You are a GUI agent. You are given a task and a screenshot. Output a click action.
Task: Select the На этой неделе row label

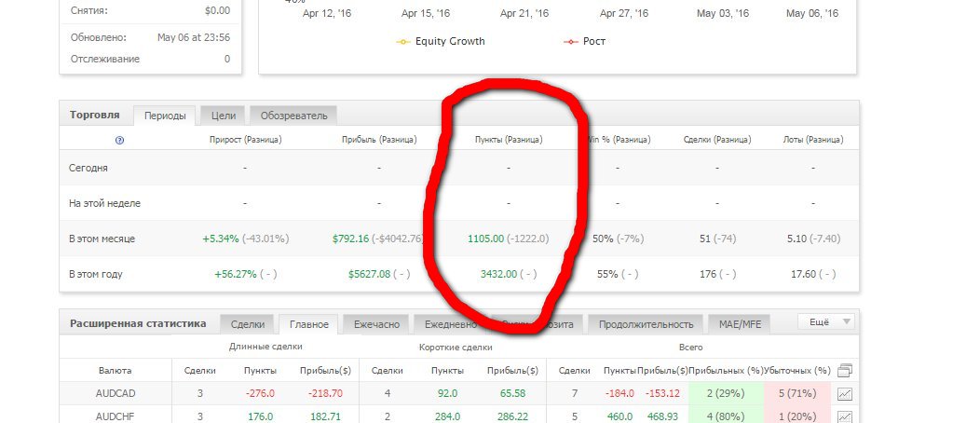(105, 203)
